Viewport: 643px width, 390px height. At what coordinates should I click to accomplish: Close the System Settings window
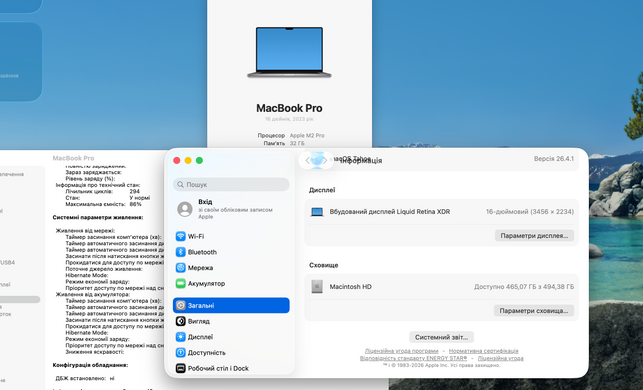177,160
